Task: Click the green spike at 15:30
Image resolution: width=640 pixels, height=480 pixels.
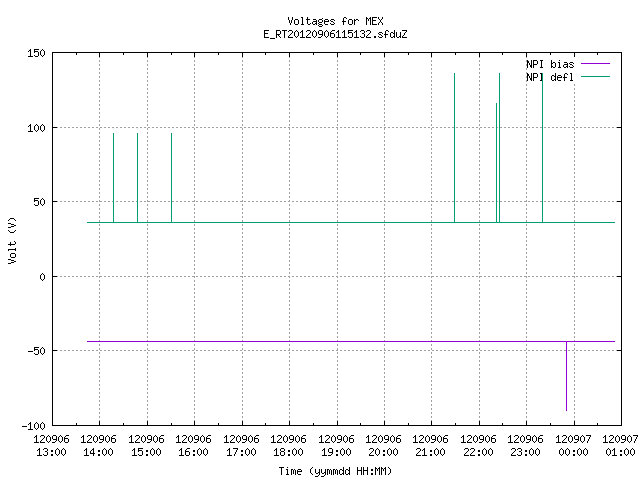Action: pyautogui.click(x=171, y=178)
